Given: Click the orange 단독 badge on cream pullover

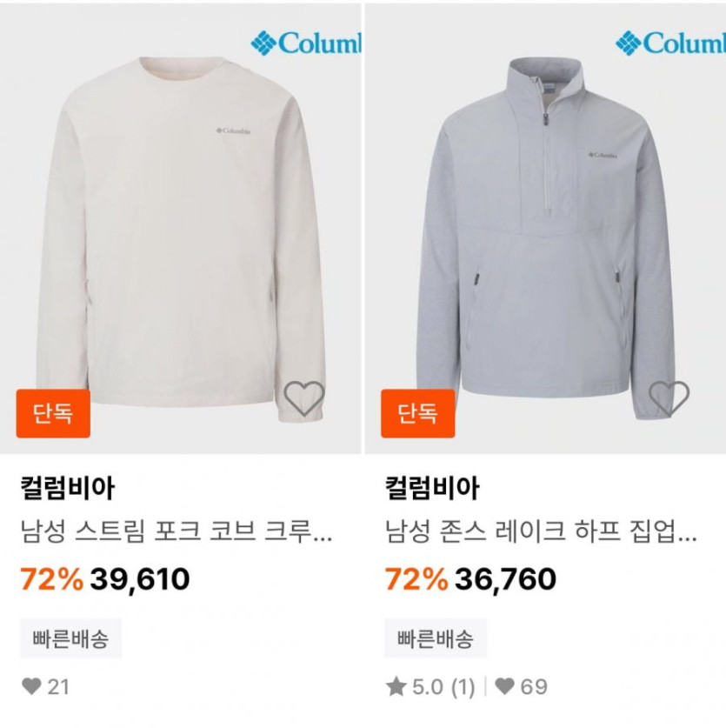Looking at the screenshot, I should point(53,413).
